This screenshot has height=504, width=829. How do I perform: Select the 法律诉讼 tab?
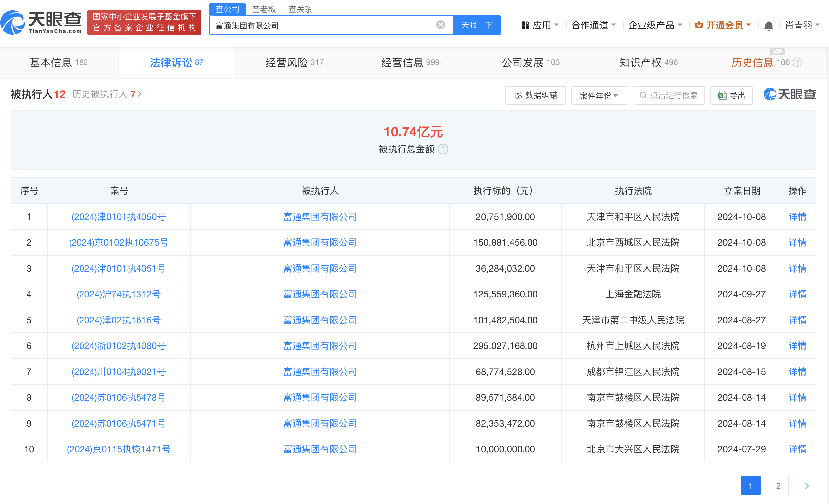point(177,63)
